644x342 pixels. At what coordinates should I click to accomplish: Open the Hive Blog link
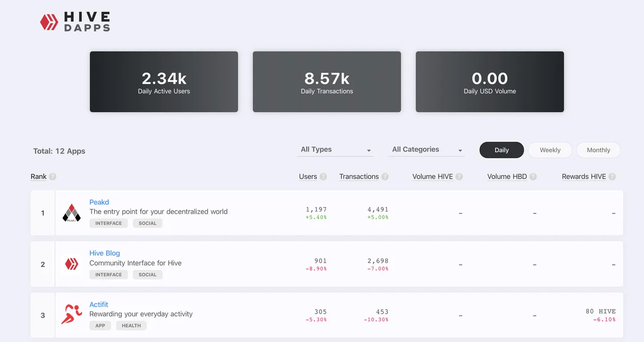[x=105, y=253]
